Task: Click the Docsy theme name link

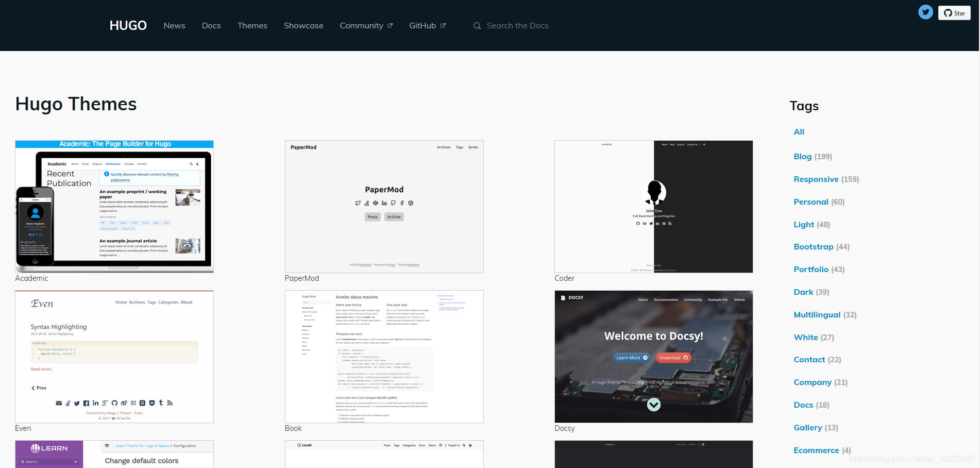Action: (x=565, y=428)
